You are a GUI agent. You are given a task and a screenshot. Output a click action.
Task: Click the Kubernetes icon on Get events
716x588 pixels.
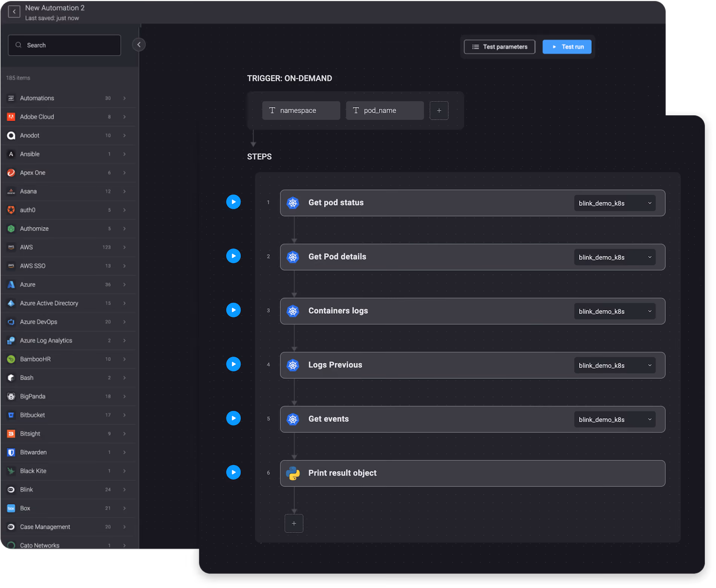pos(293,419)
